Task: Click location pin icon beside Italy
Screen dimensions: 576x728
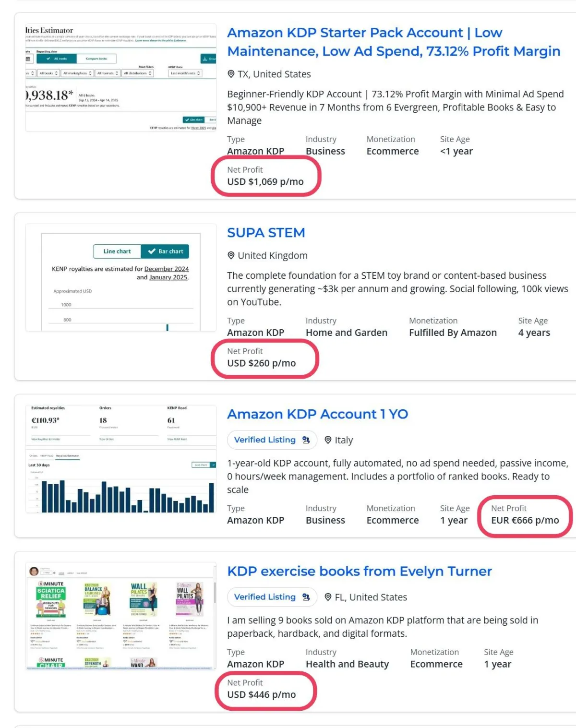Action: (x=328, y=440)
